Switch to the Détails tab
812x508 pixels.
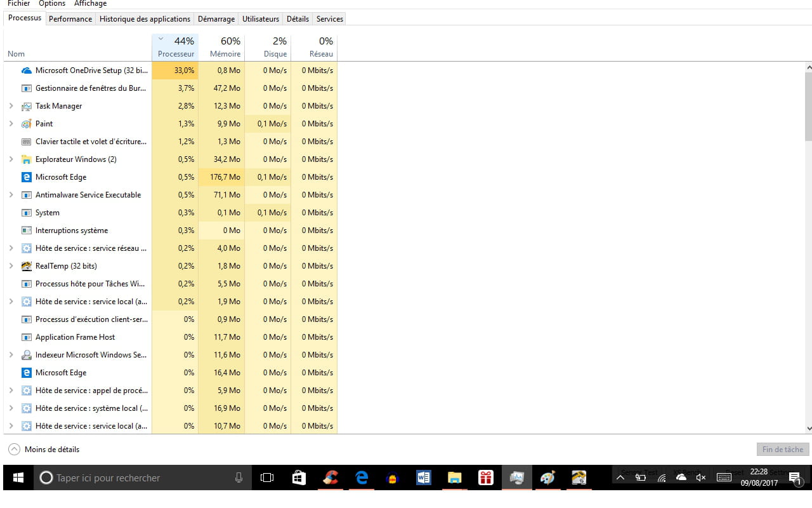coord(298,19)
